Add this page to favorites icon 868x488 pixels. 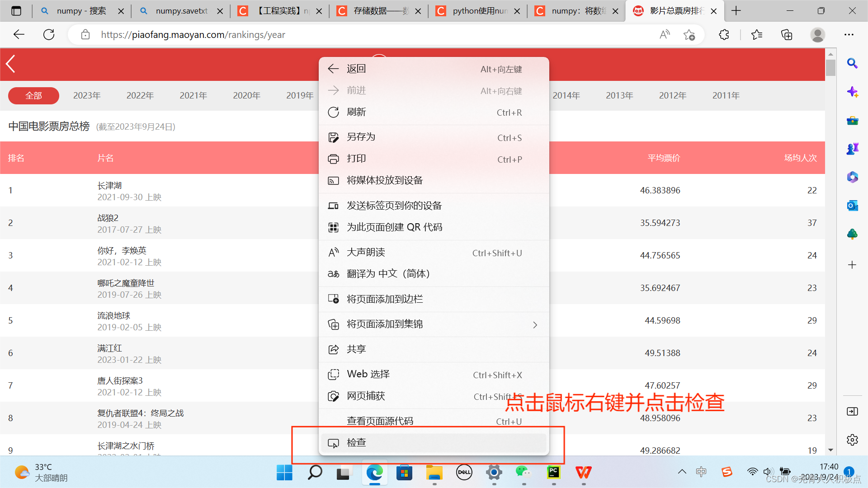(x=689, y=35)
